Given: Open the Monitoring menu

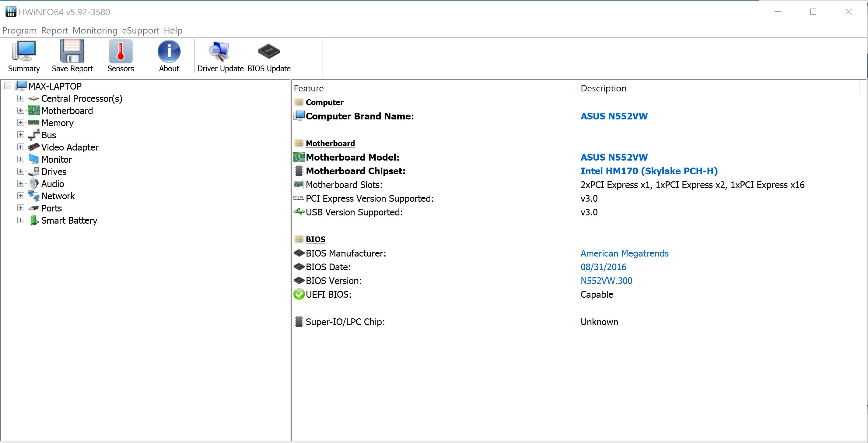Looking at the screenshot, I should click(x=95, y=30).
